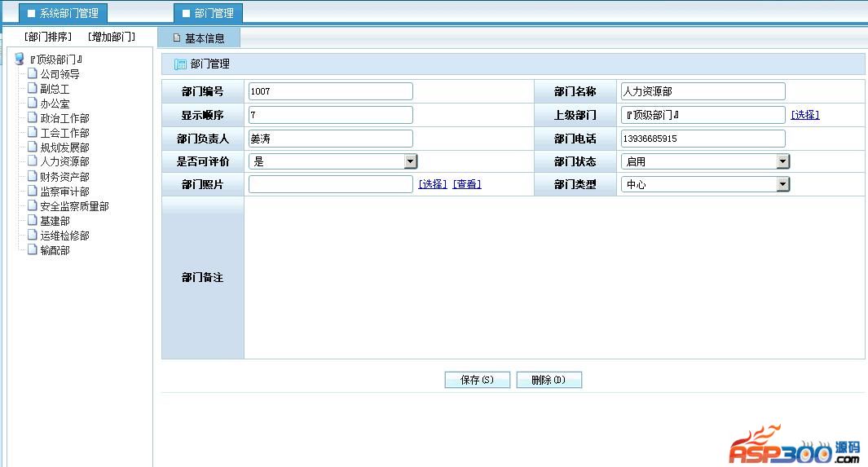Click the page icon beside 副总工
Screen dimensions: 868x467
(x=33, y=88)
